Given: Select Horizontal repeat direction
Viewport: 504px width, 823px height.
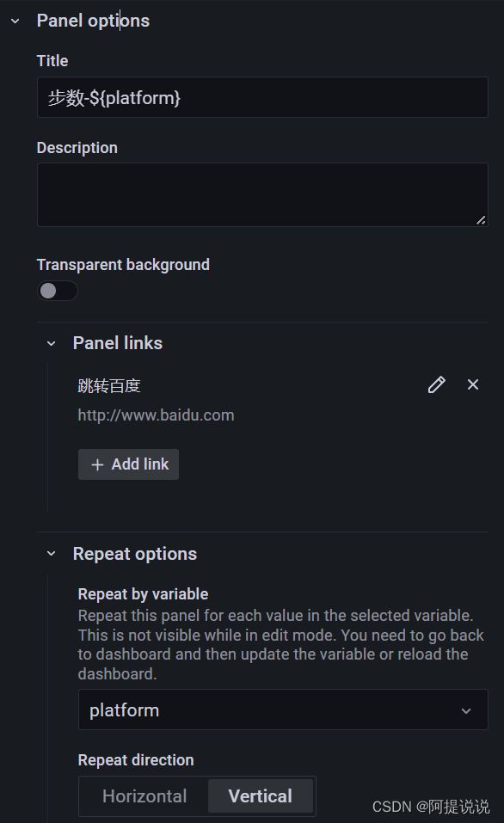Looking at the screenshot, I should [144, 796].
